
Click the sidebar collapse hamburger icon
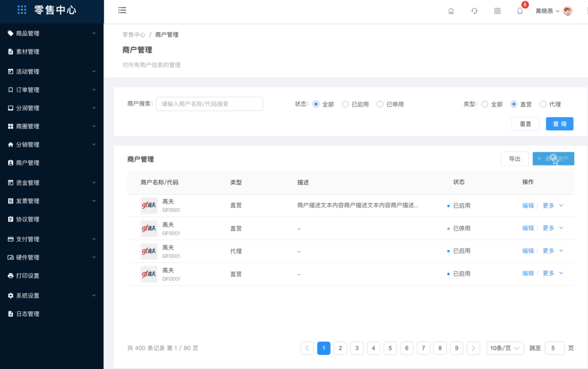[x=123, y=10]
